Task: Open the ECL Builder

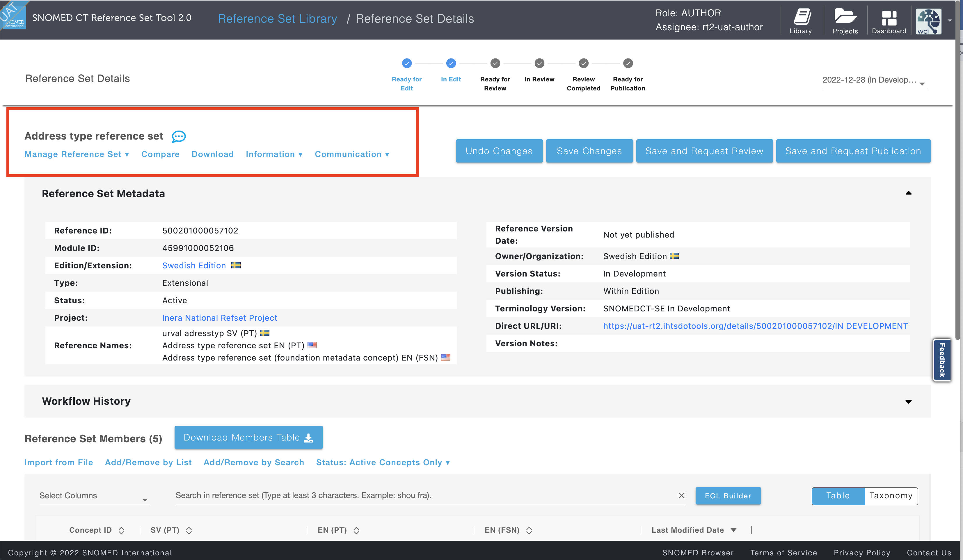Action: coord(728,496)
